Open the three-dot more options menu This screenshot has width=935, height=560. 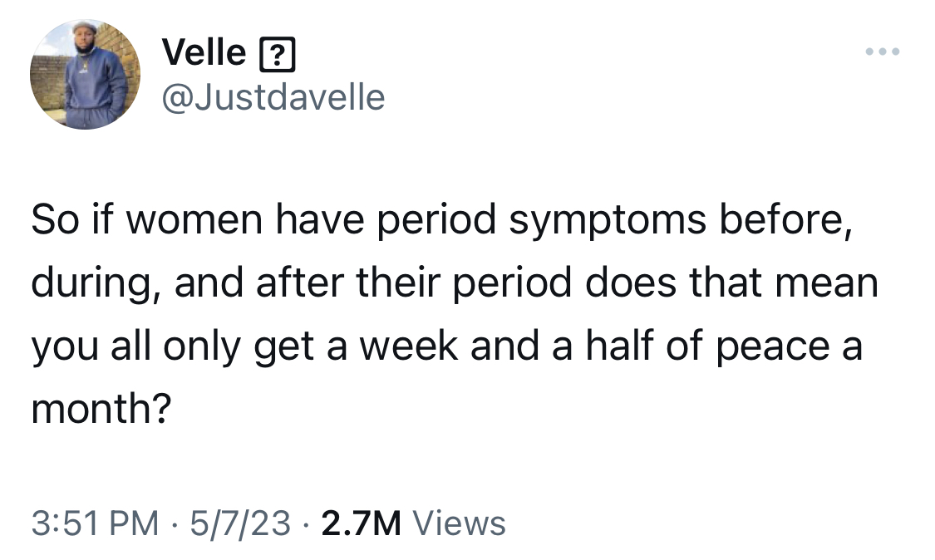coord(883,52)
